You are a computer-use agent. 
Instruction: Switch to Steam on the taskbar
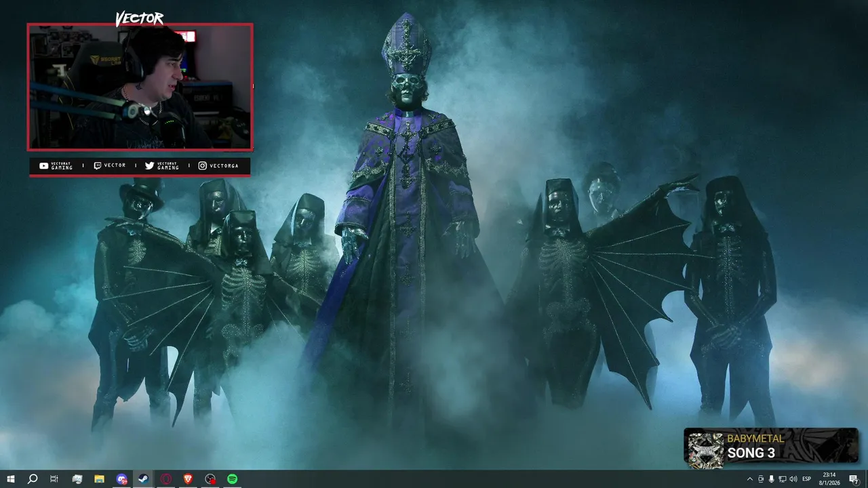coord(144,479)
